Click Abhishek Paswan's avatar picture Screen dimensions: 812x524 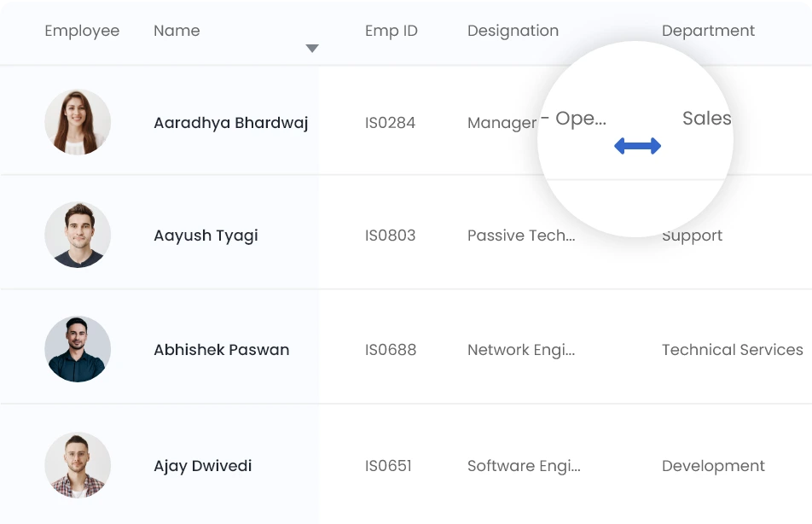pos(78,349)
